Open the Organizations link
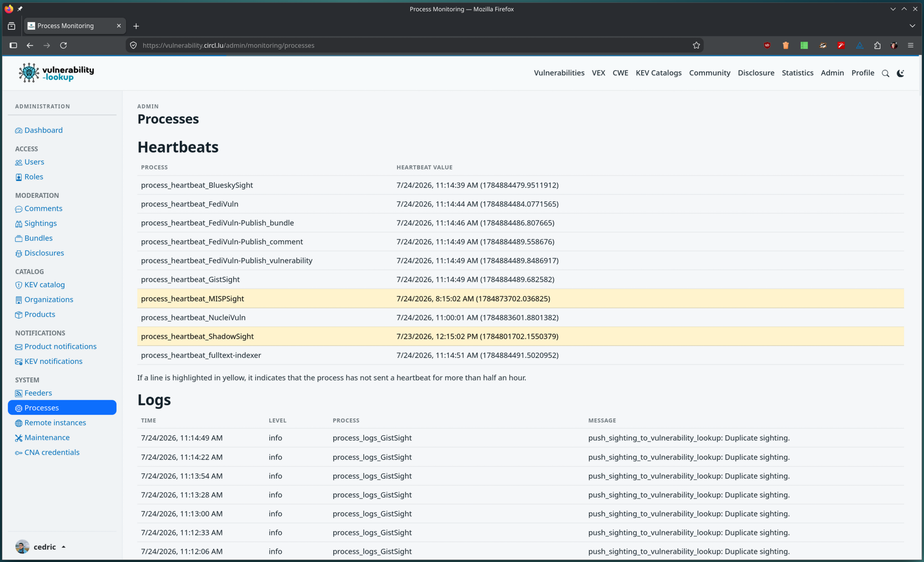 [49, 299]
